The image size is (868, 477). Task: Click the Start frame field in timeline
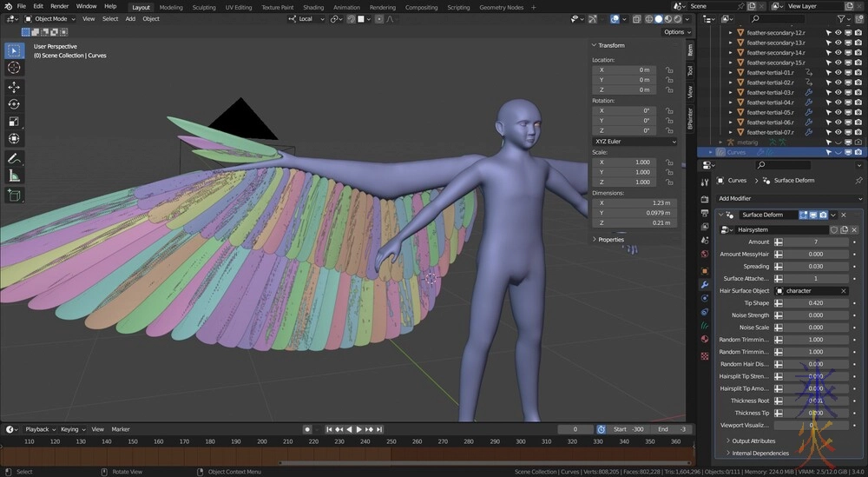tap(628, 429)
